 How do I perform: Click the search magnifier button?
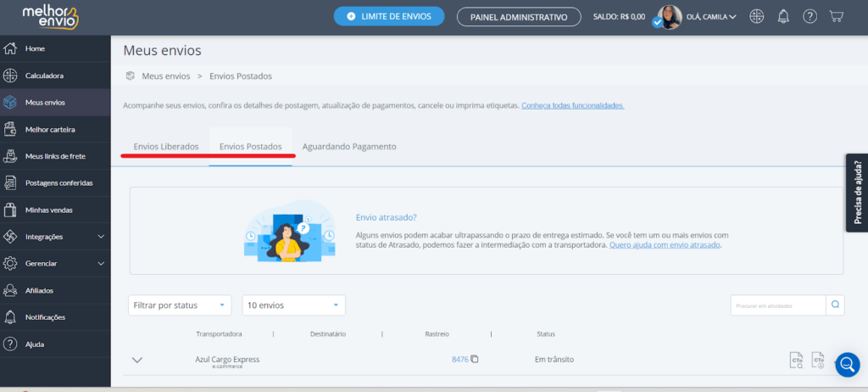click(835, 305)
